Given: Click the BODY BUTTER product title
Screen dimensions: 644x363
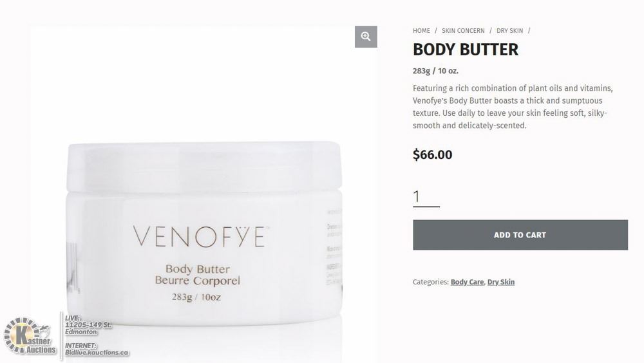Looking at the screenshot, I should 466,50.
